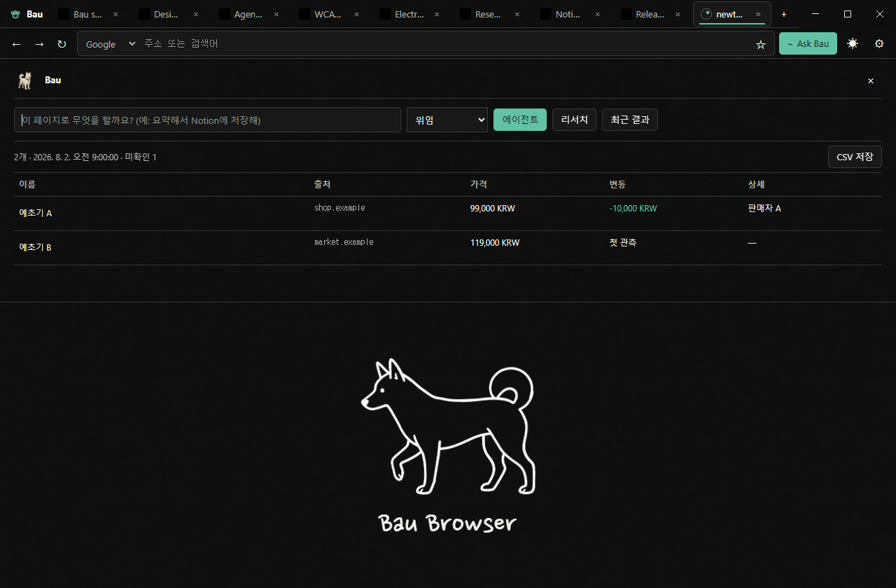Close the 'Electr...' tab
The image size is (896, 588).
click(x=437, y=14)
